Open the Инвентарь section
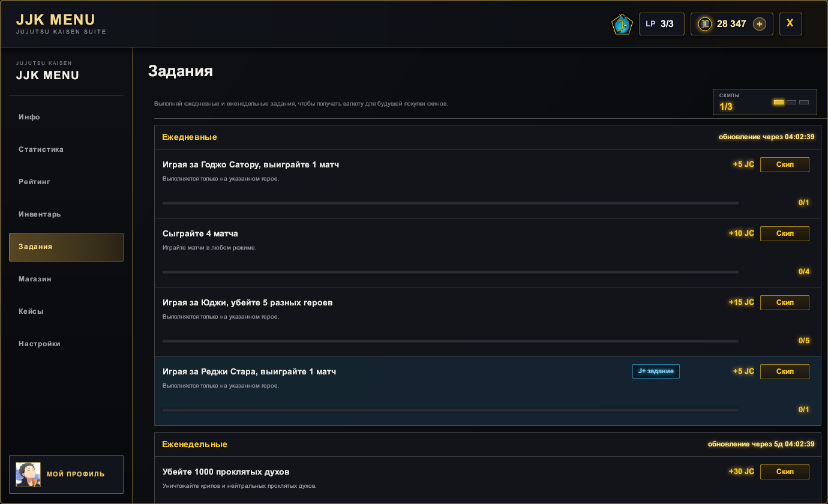The image size is (828, 504). [x=66, y=214]
